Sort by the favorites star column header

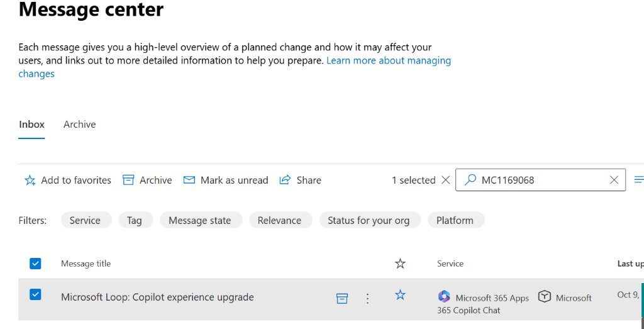[400, 264]
